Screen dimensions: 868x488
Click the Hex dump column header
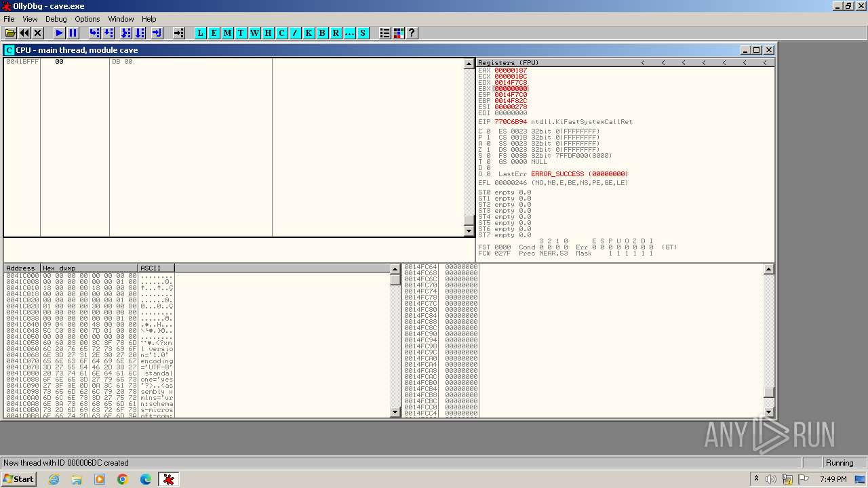(x=90, y=268)
